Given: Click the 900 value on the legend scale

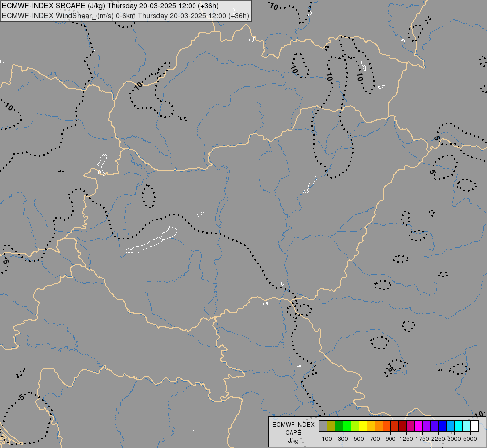Looking at the screenshot, I should click(x=390, y=439).
